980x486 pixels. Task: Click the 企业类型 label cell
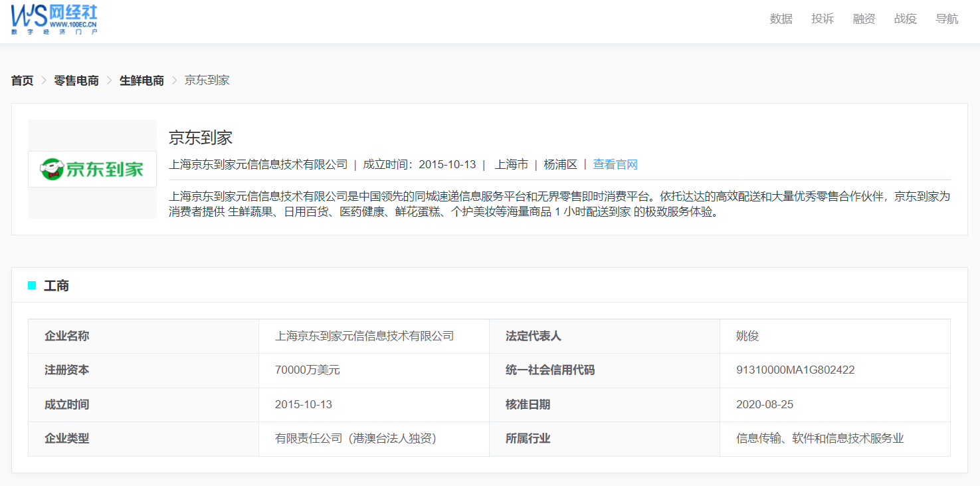click(144, 439)
